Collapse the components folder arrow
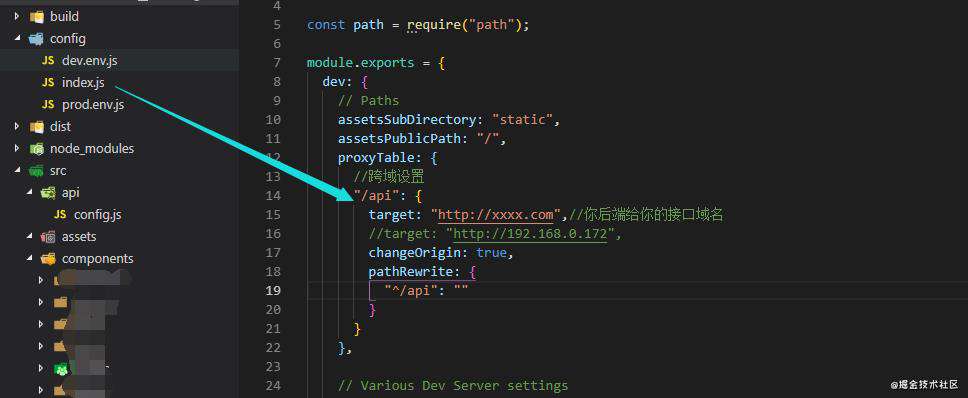968x398 pixels. (x=29, y=259)
